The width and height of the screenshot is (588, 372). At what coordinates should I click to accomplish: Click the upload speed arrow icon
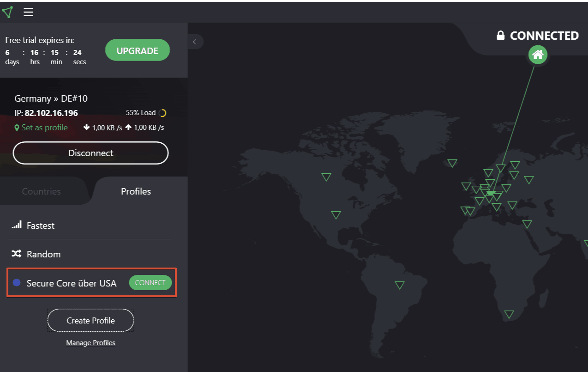coord(128,128)
